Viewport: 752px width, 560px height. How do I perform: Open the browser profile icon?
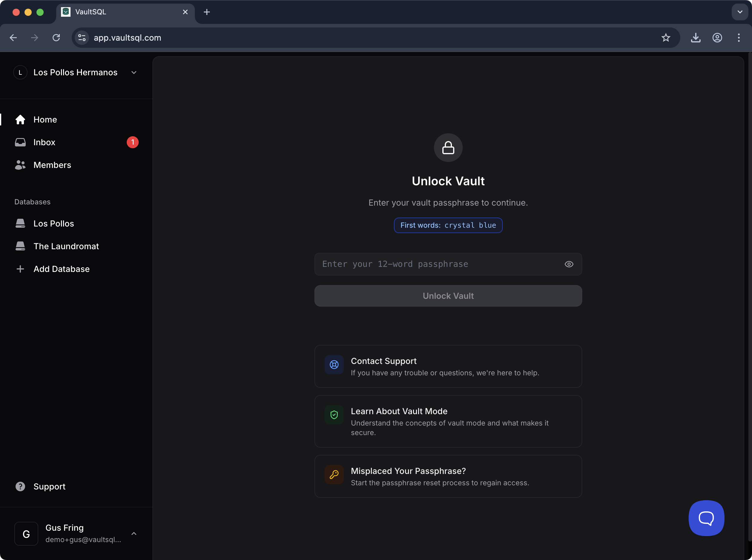coord(717,38)
